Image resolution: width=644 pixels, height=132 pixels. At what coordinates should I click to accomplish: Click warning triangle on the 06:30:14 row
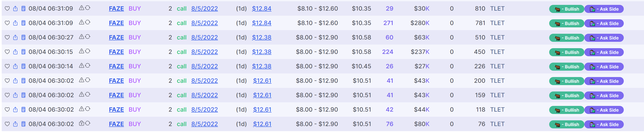tap(82, 66)
